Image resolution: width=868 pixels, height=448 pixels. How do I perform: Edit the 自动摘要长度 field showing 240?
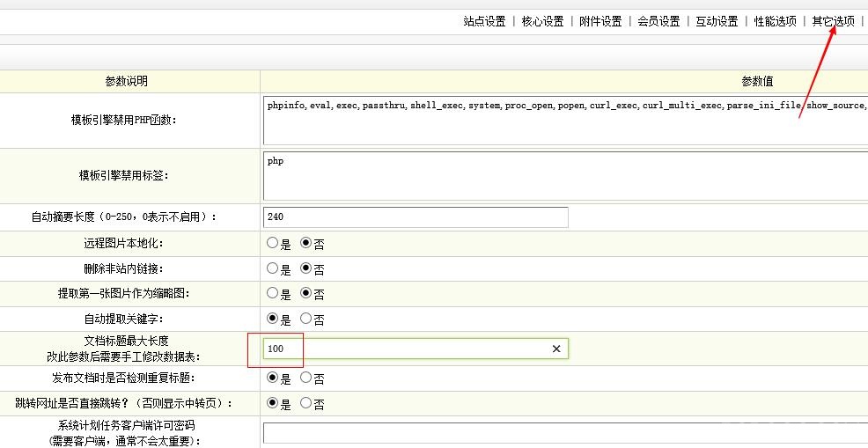pyautogui.click(x=416, y=217)
